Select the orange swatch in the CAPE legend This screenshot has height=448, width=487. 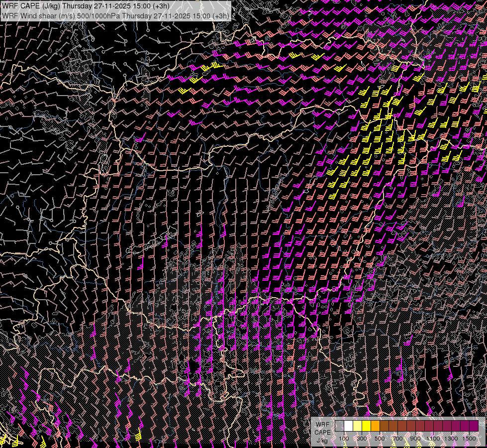pos(375,426)
